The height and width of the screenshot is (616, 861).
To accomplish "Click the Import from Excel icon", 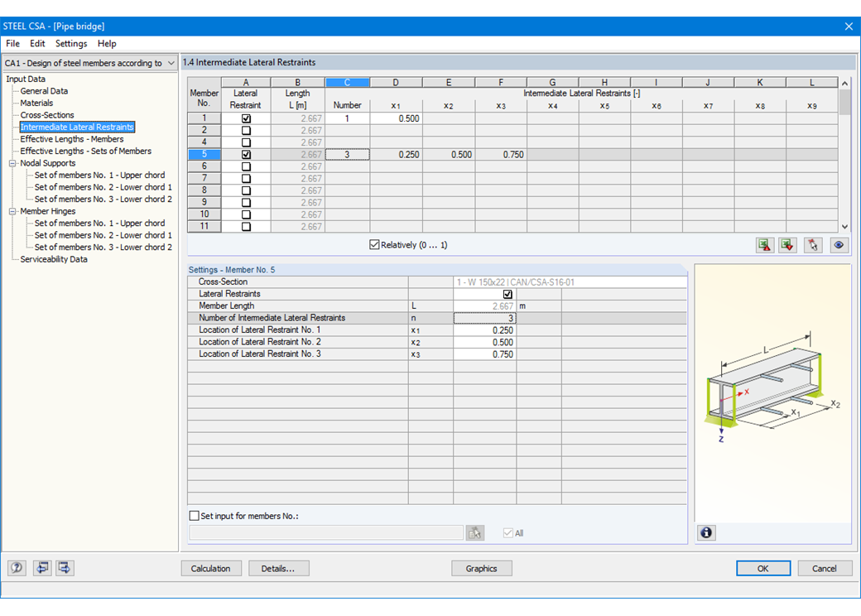I will [x=787, y=245].
